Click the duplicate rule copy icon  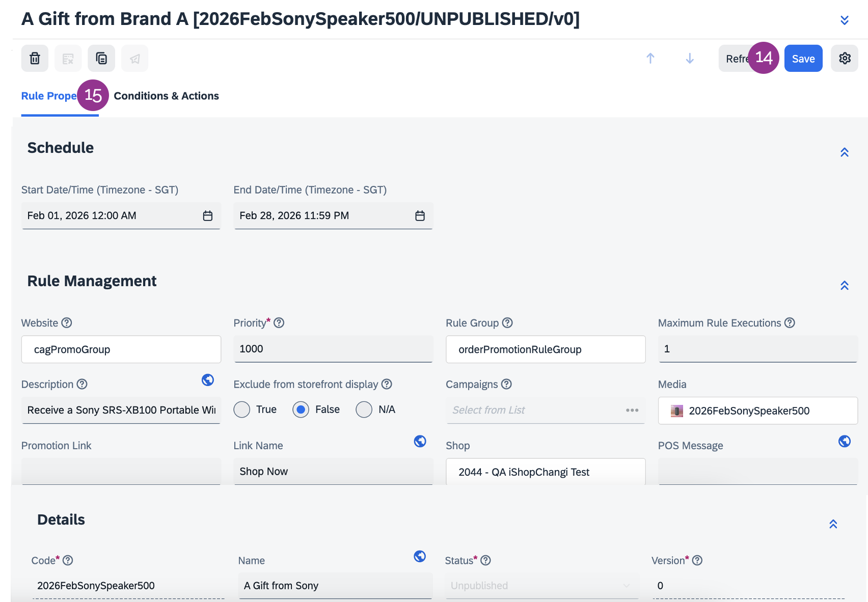101,59
